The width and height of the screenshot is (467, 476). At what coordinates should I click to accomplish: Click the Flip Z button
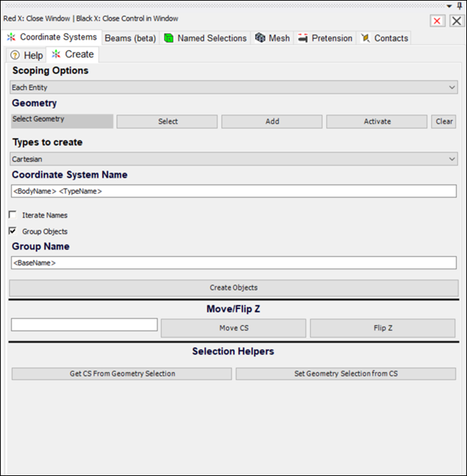383,328
